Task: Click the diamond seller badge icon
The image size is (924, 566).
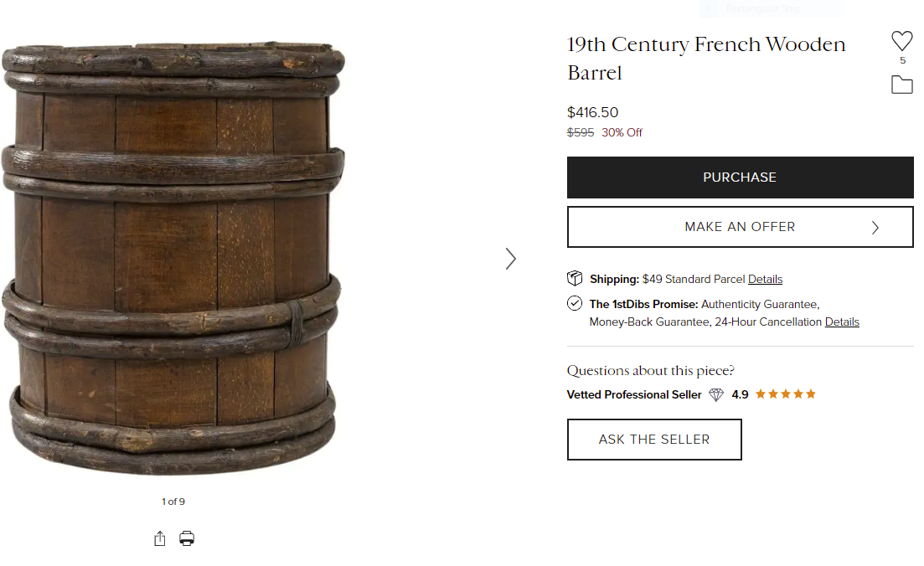Action: pos(716,394)
